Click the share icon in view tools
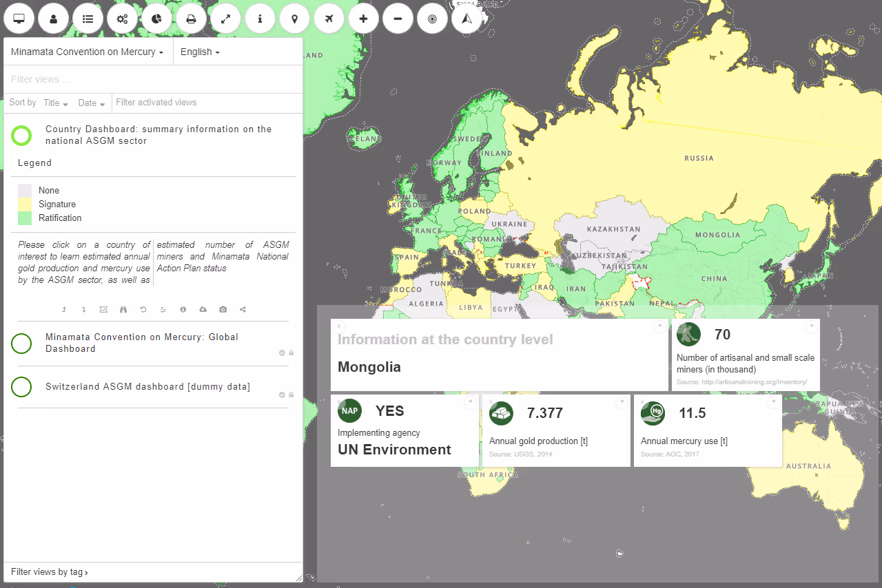The width and height of the screenshot is (882, 588). coord(243,310)
